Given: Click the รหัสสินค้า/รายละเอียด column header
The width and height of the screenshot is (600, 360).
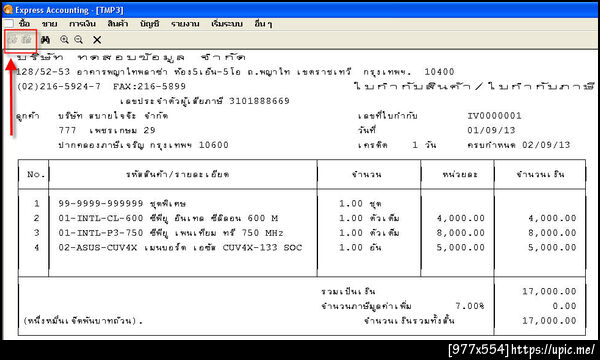Looking at the screenshot, I should click(178, 174).
